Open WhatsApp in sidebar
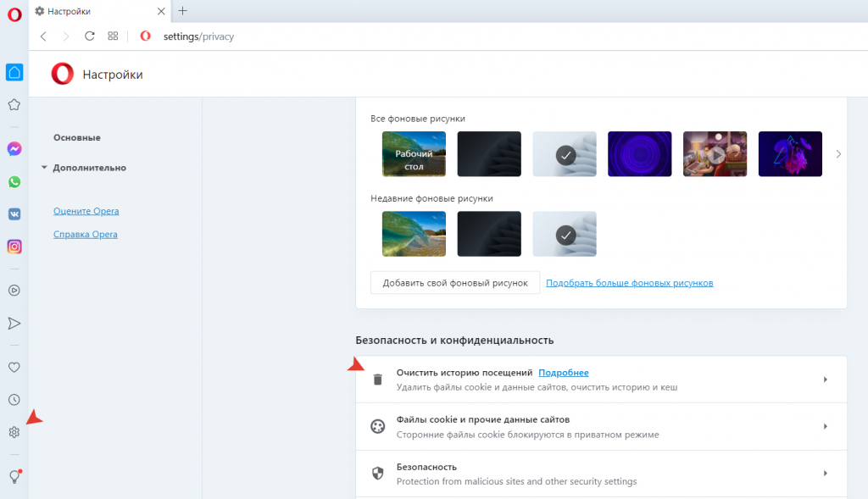 [x=14, y=181]
